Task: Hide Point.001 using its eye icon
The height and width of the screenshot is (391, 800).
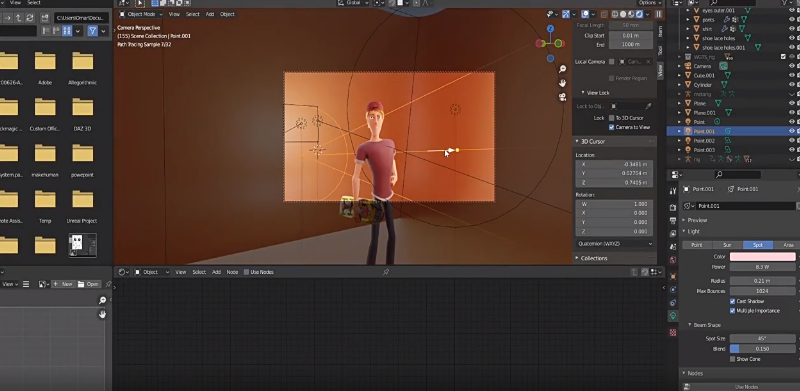Action: tap(792, 131)
